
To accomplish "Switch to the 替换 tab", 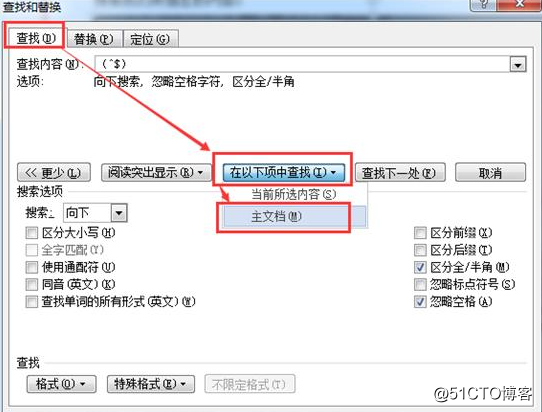I will (94, 39).
